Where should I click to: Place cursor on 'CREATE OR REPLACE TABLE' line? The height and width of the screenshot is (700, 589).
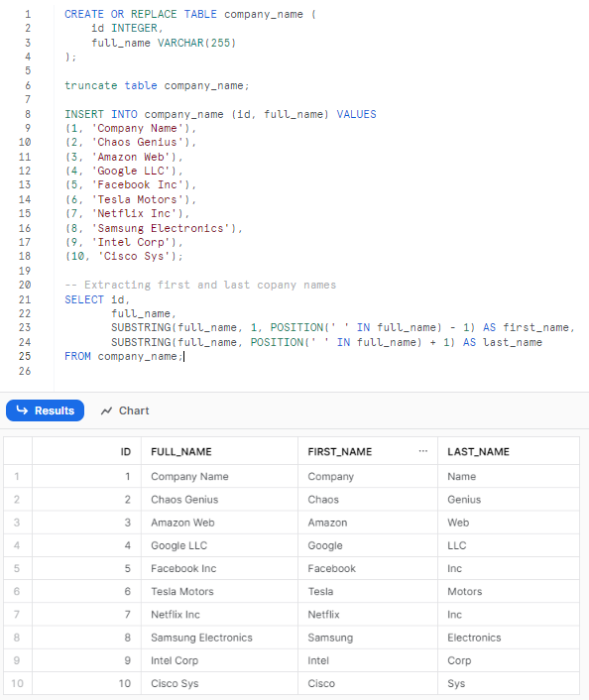[x=190, y=14]
